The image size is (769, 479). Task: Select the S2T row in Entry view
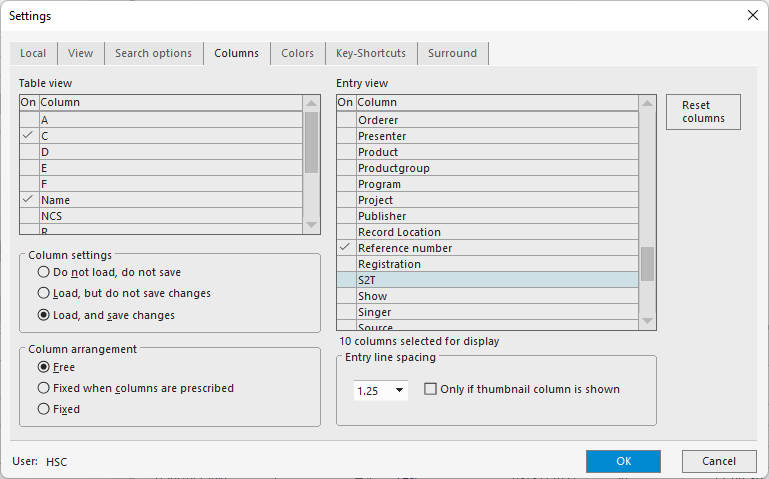tap(496, 280)
